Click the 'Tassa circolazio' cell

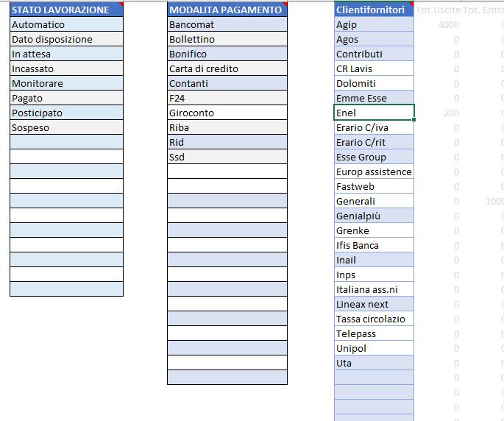(375, 319)
